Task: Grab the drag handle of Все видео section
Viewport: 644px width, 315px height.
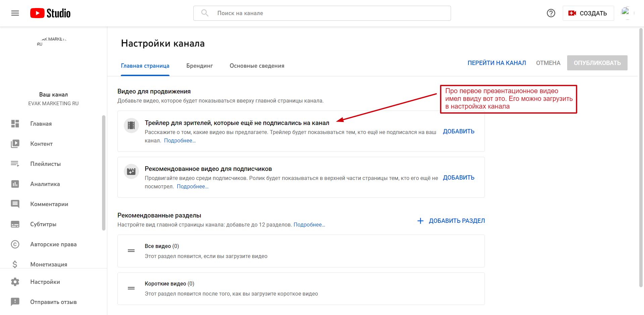Action: (x=131, y=251)
